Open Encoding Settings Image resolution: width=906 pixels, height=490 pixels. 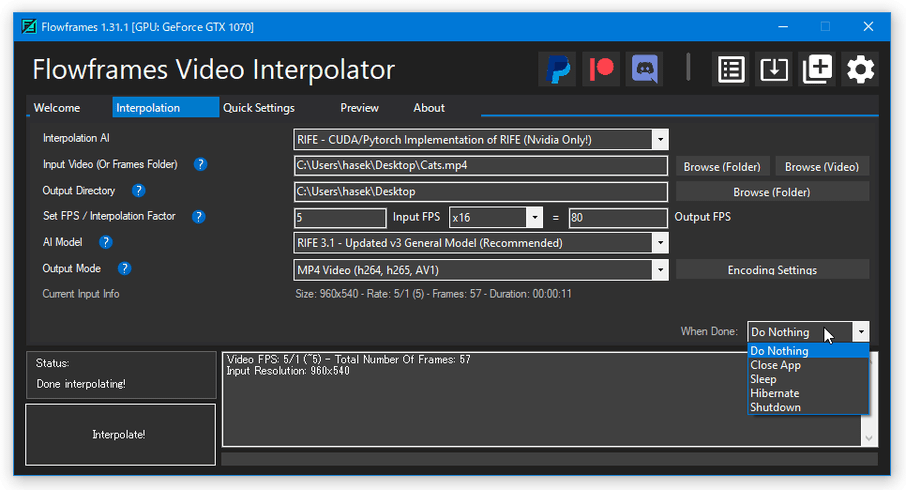(772, 270)
